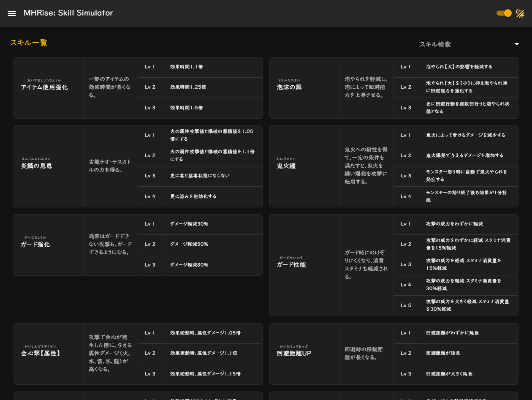Viewport: 532px width, 400px height.
Task: Select the 泡沫の舞 skill name
Action: pyautogui.click(x=289, y=87)
